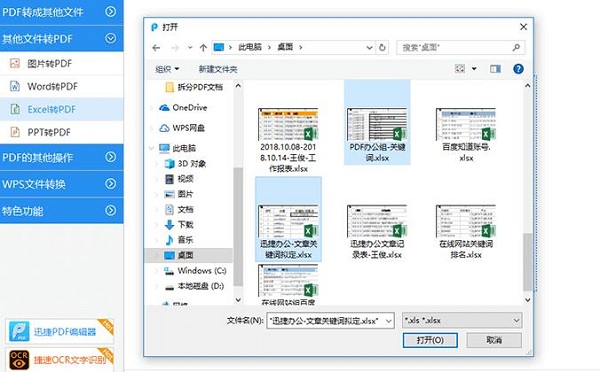The height and width of the screenshot is (372, 600).
Task: Select Windows (C:) drive
Action: point(195,271)
